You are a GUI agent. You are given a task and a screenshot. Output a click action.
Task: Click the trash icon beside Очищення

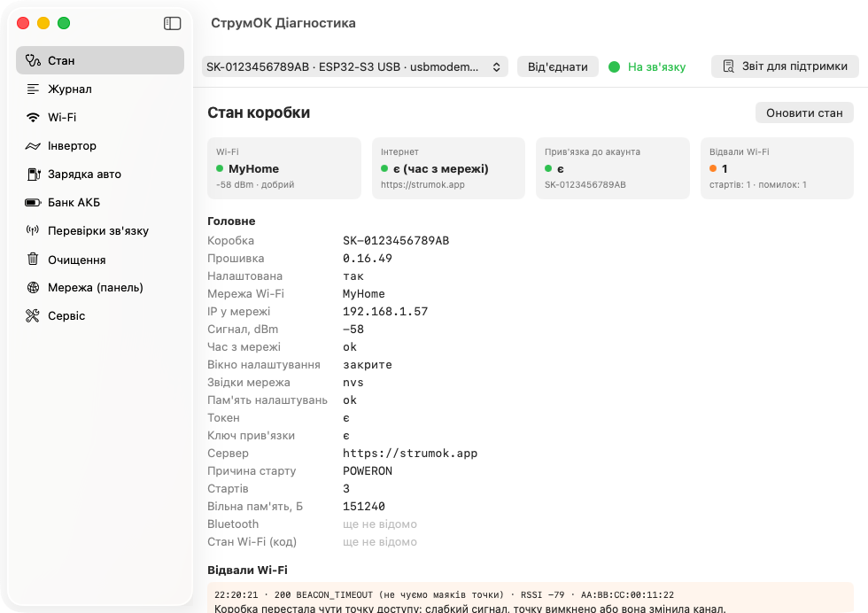click(x=34, y=260)
